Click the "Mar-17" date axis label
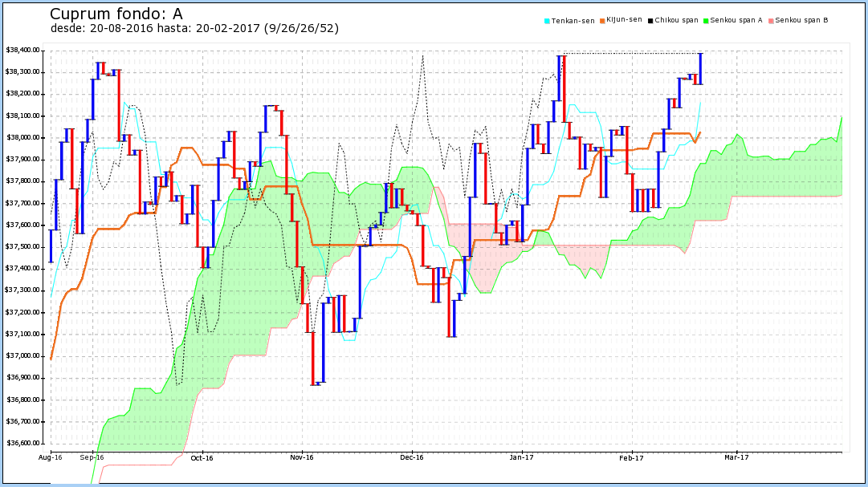868x487 pixels. click(x=737, y=457)
